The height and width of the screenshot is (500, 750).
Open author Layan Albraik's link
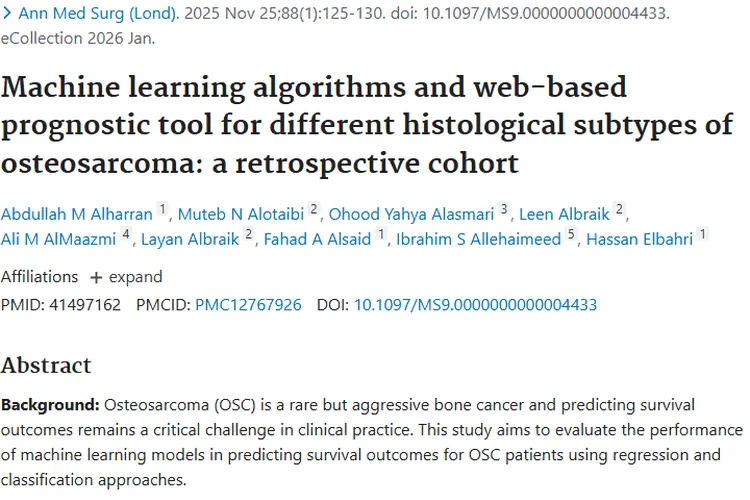click(188, 239)
